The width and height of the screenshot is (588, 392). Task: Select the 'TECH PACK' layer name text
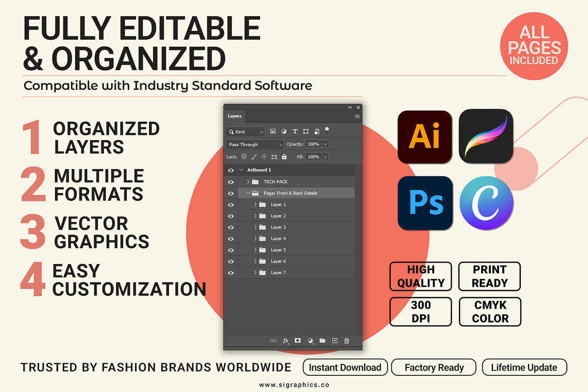tap(275, 182)
